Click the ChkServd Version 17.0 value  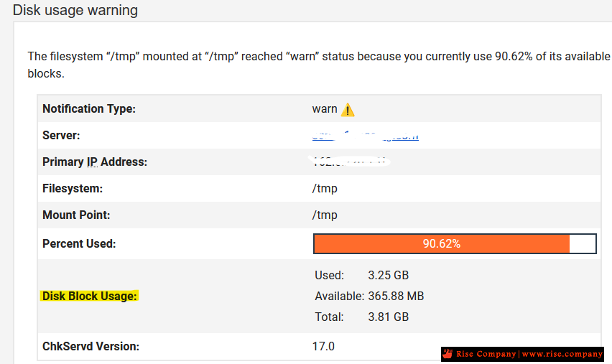click(323, 347)
